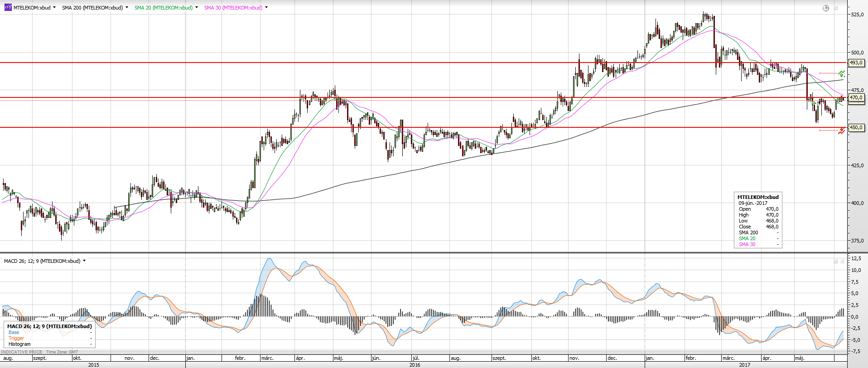This screenshot has height=368, width=868.
Task: Open the SMA 20 indicator dropdown
Action: pyautogui.click(x=197, y=8)
